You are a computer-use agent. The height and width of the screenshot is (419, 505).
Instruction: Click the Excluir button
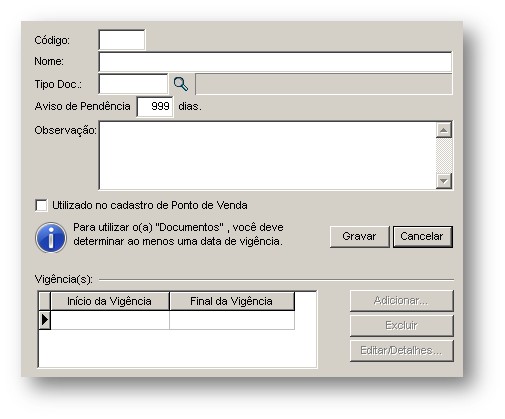401,325
